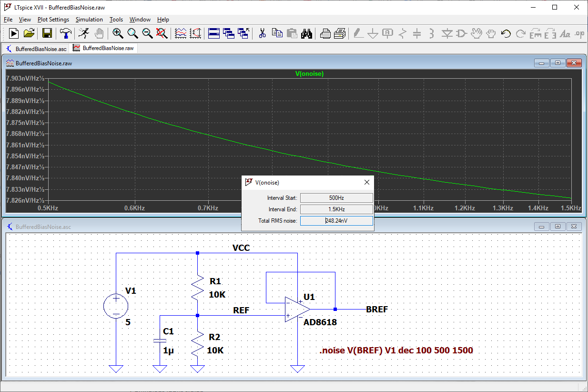Click the Zoom full extents icon
588x392 pixels.
click(162, 33)
